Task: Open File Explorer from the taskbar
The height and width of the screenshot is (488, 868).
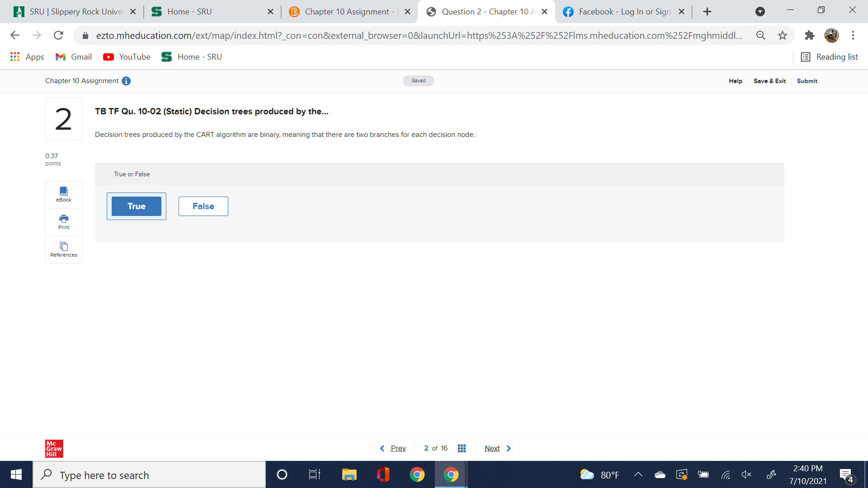Action: (349, 474)
